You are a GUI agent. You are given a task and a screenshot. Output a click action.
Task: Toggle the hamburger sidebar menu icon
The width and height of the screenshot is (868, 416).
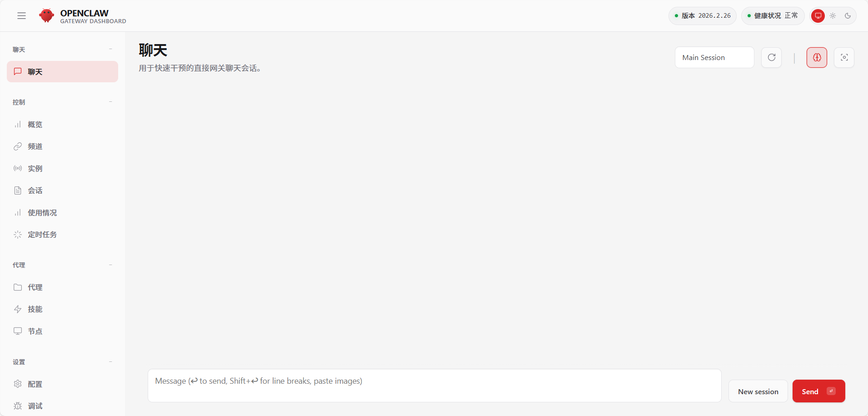(21, 16)
